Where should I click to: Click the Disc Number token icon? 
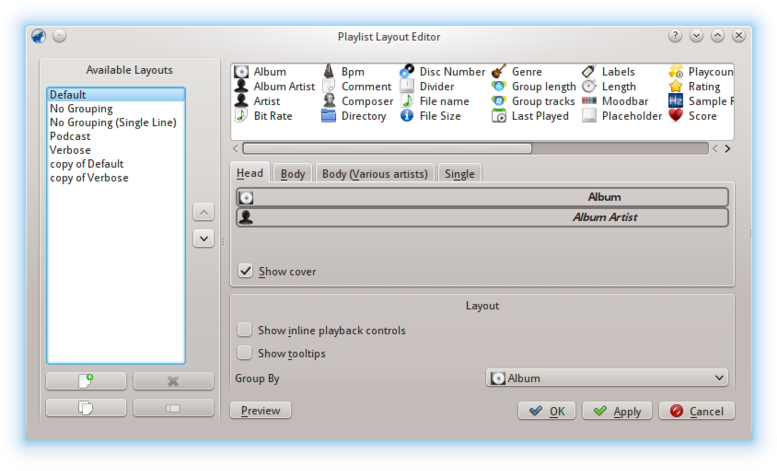pos(407,72)
